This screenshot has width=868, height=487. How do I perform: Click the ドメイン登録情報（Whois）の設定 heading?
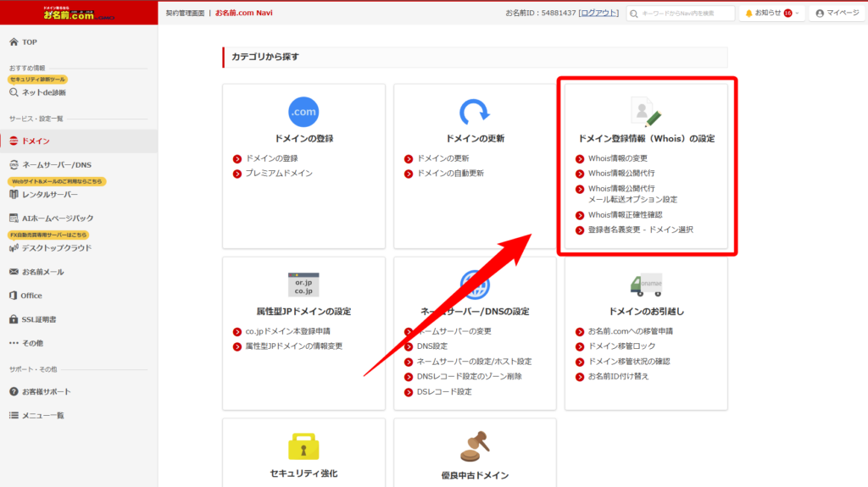[646, 139]
